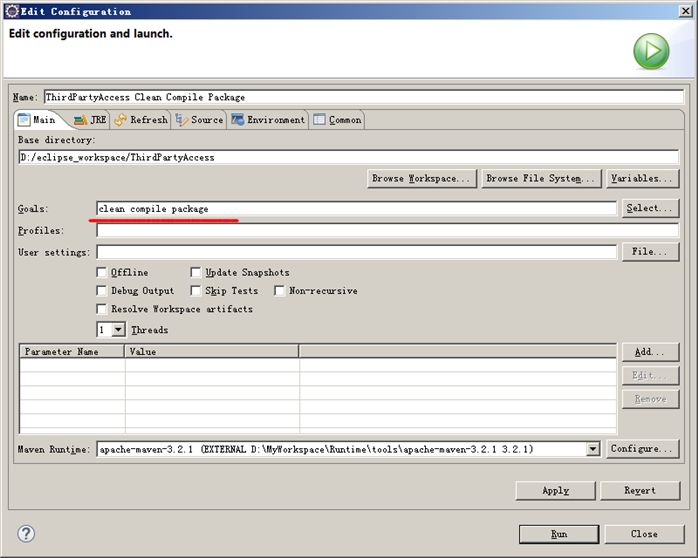
Task: Toggle the Non-recursive checkbox
Action: tap(280, 291)
